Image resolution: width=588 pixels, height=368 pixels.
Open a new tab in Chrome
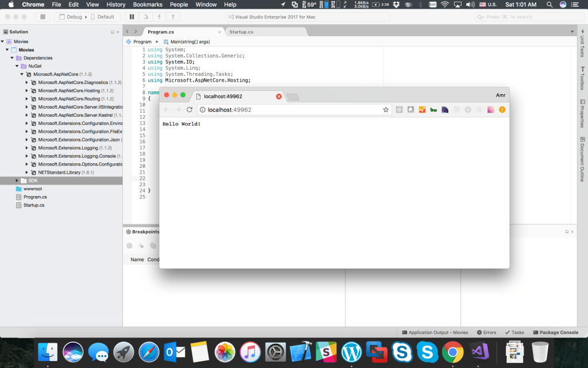[293, 97]
